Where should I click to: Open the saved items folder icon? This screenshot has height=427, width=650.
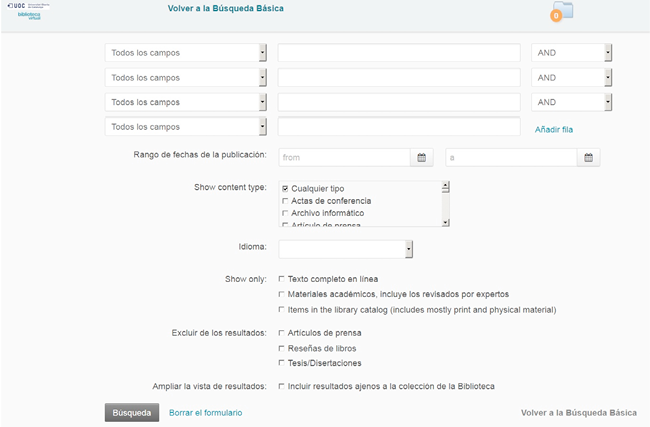pyautogui.click(x=562, y=13)
